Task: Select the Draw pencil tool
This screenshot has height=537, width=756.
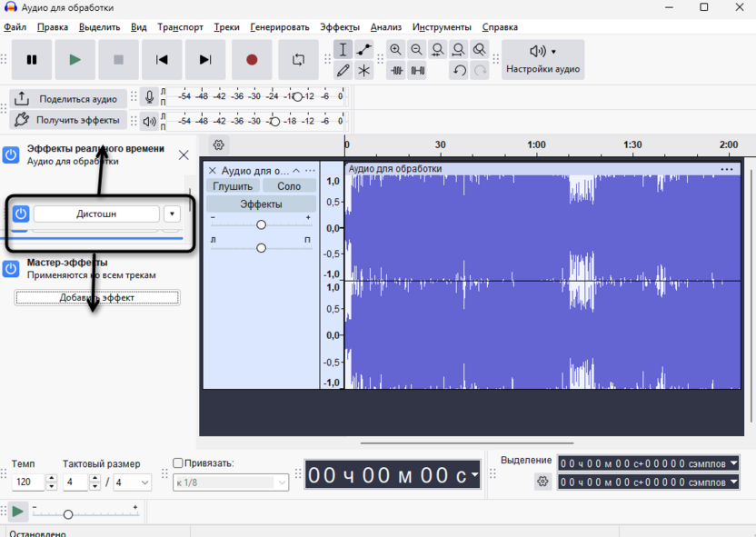Action: click(x=343, y=70)
